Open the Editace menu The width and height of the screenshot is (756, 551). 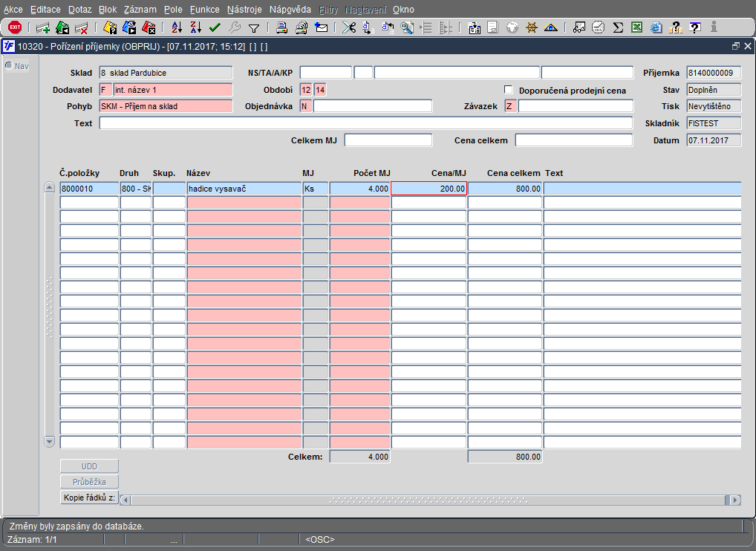[x=45, y=9]
